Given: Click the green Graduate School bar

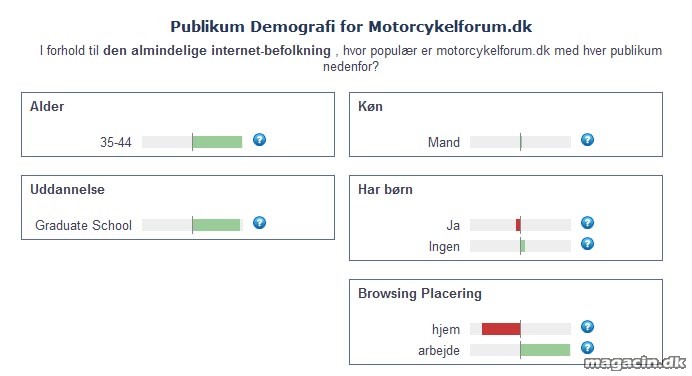Looking at the screenshot, I should (217, 225).
